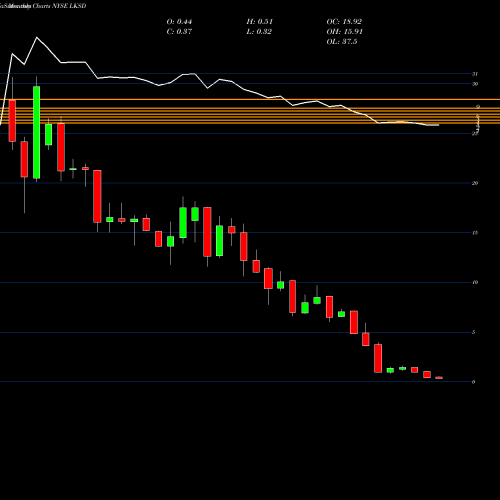Click the price axis label '0'

coord(474,382)
